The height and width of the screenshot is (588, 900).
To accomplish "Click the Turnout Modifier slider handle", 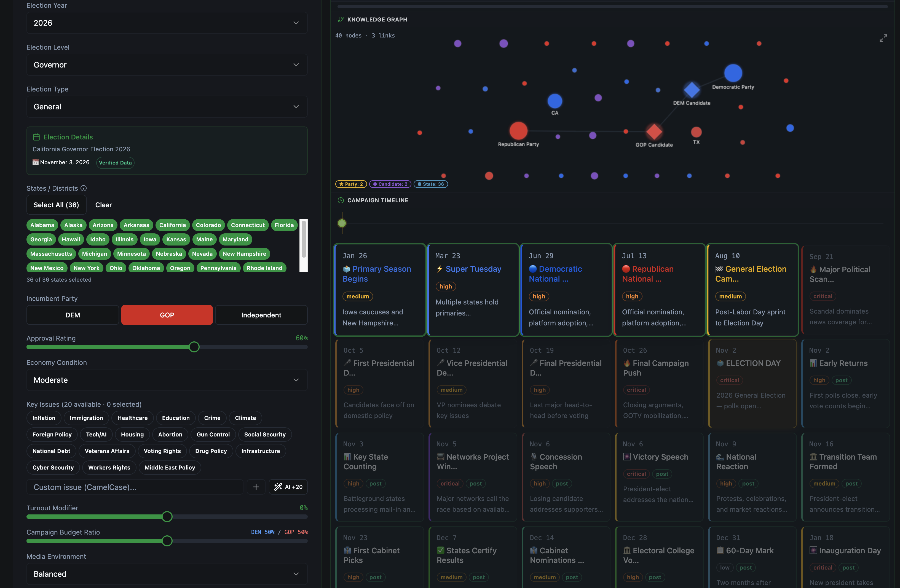I will click(167, 517).
